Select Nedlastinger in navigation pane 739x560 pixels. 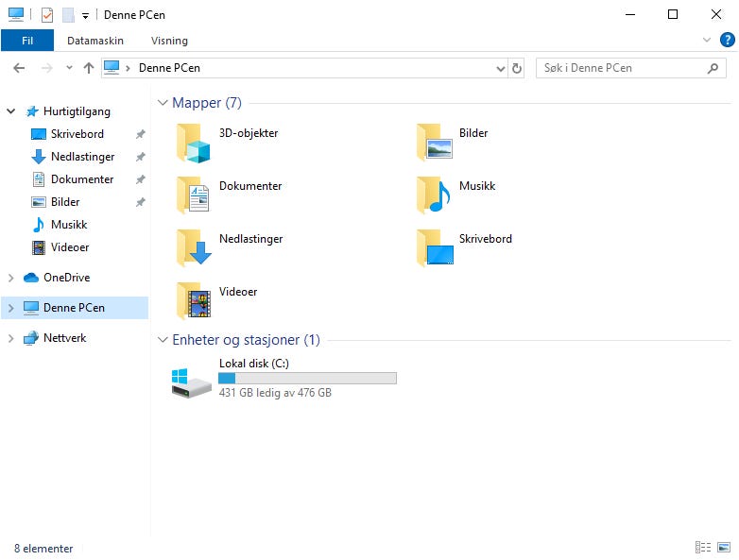tap(82, 157)
